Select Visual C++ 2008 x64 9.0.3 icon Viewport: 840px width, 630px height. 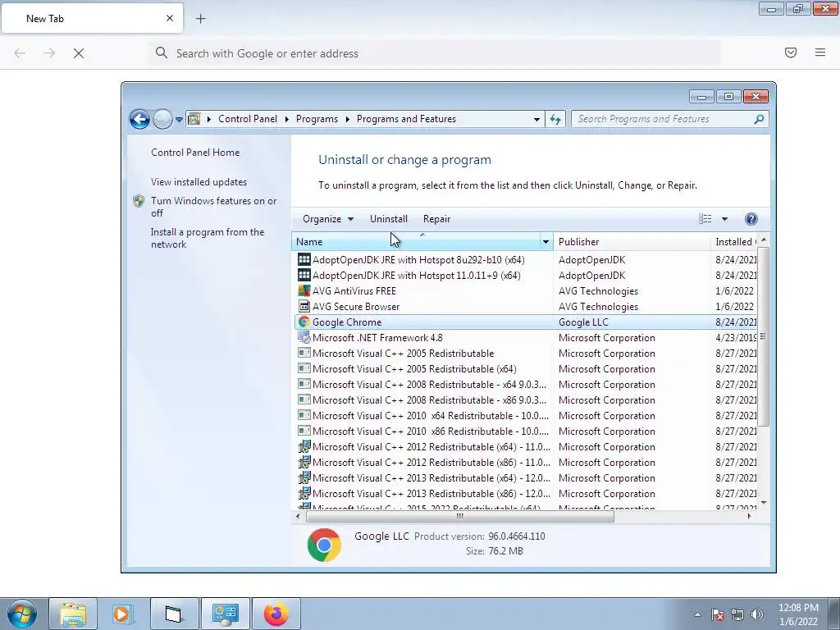click(304, 384)
